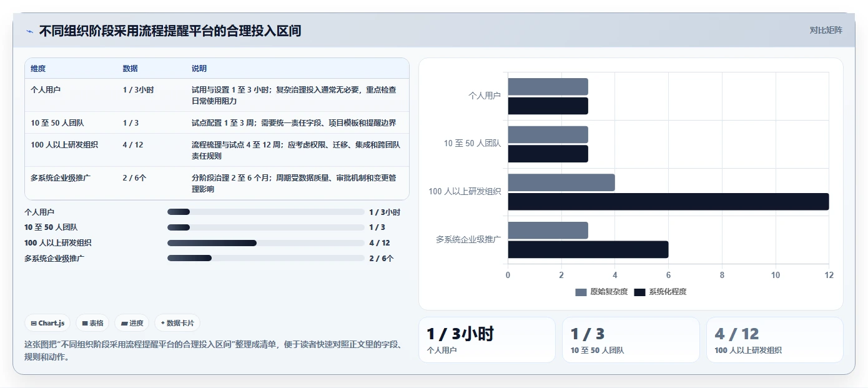This screenshot has height=388, width=868.
Task: Click description starting 流程梳理与试点 4 至 12 周
Action: click(296, 150)
